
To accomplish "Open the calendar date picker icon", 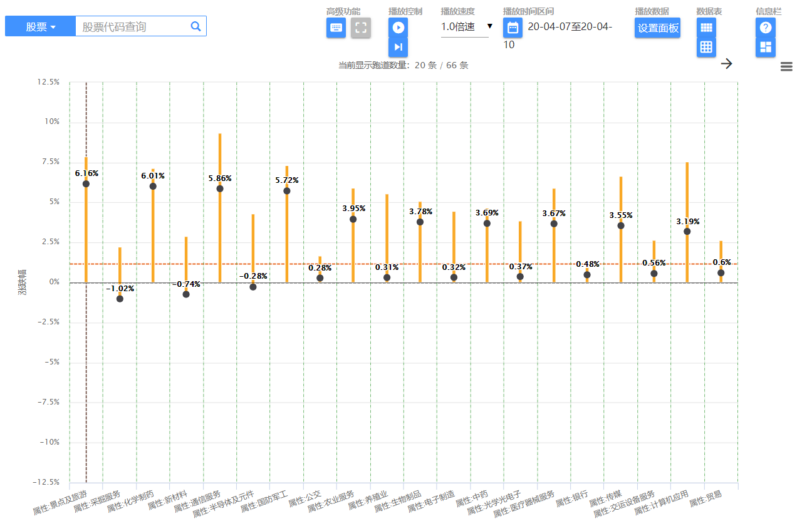I will pos(513,28).
